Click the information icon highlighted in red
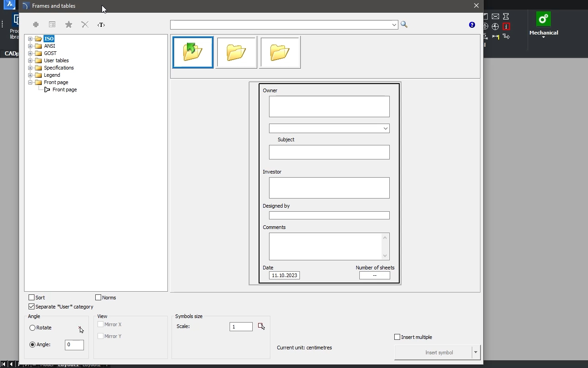 [x=507, y=27]
